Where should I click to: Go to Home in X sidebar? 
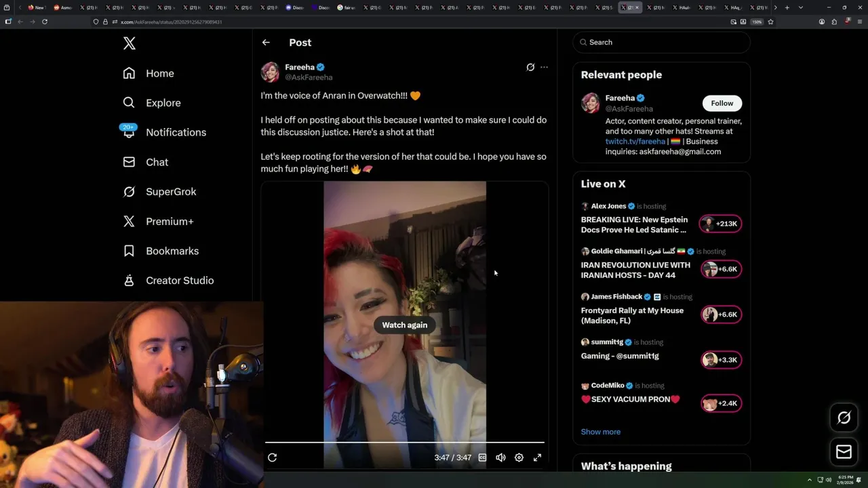[149, 73]
